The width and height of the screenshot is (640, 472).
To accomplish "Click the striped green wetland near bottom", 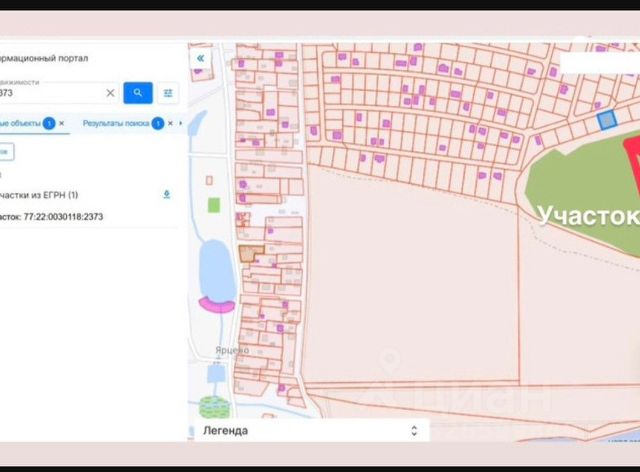I will point(214,407).
